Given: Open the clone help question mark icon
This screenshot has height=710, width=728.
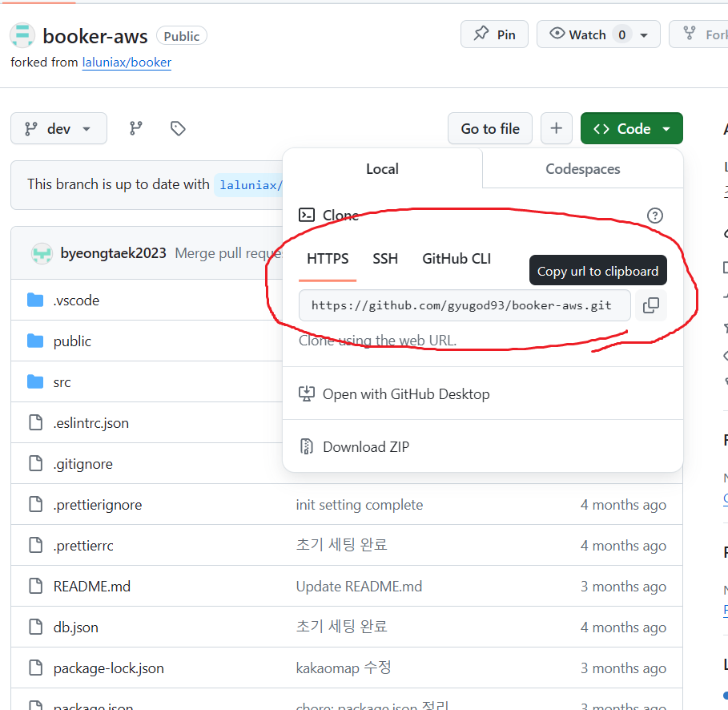Looking at the screenshot, I should [x=654, y=216].
